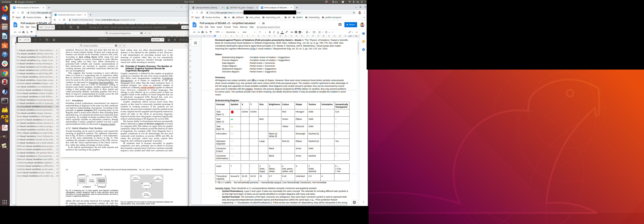Click the paint format icon in Docs

[210, 32]
